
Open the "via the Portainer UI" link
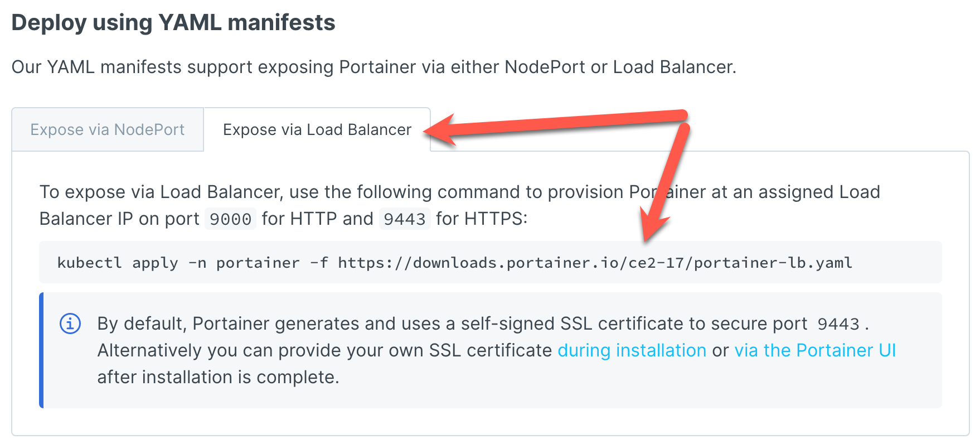[814, 350]
